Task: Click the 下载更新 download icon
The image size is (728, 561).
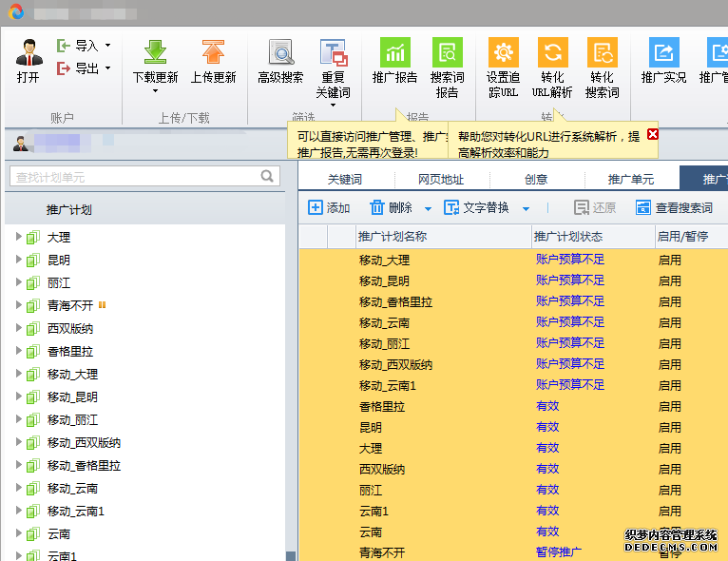Action: 155,53
